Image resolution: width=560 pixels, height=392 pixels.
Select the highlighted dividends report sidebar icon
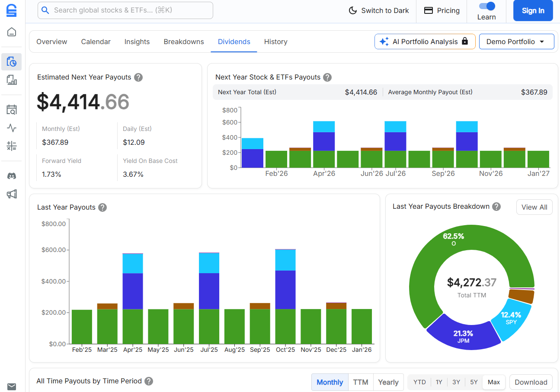[11, 61]
